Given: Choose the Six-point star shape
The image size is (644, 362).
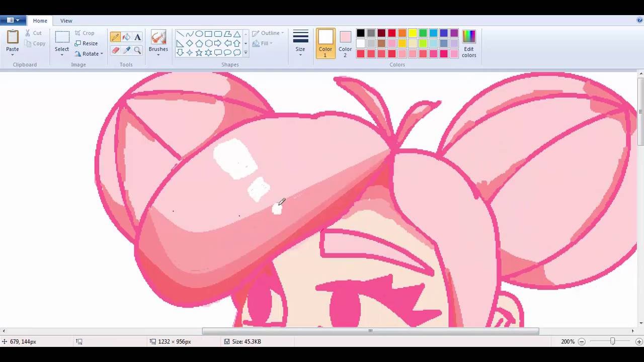Looking at the screenshot, I should point(208,52).
